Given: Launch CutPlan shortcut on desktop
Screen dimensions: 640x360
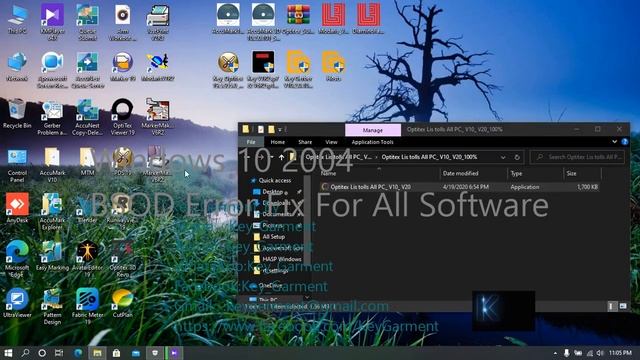Looking at the screenshot, I should tap(122, 303).
